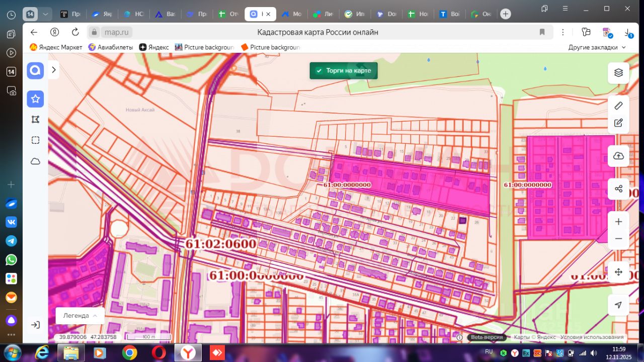Expand the left sidebar with chevron
The image size is (644, 362).
[x=54, y=70]
